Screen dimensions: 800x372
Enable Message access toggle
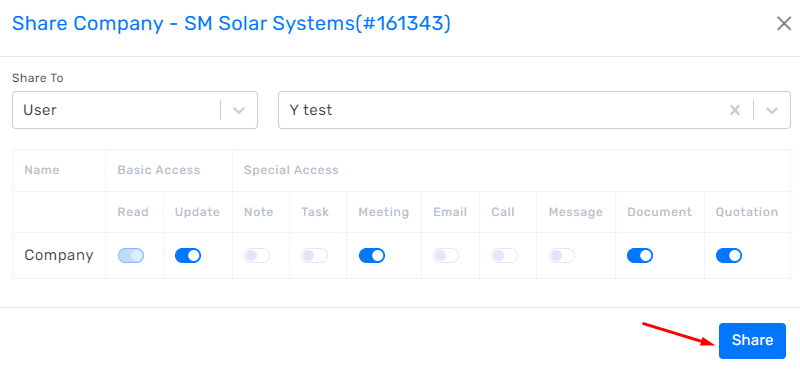point(562,256)
